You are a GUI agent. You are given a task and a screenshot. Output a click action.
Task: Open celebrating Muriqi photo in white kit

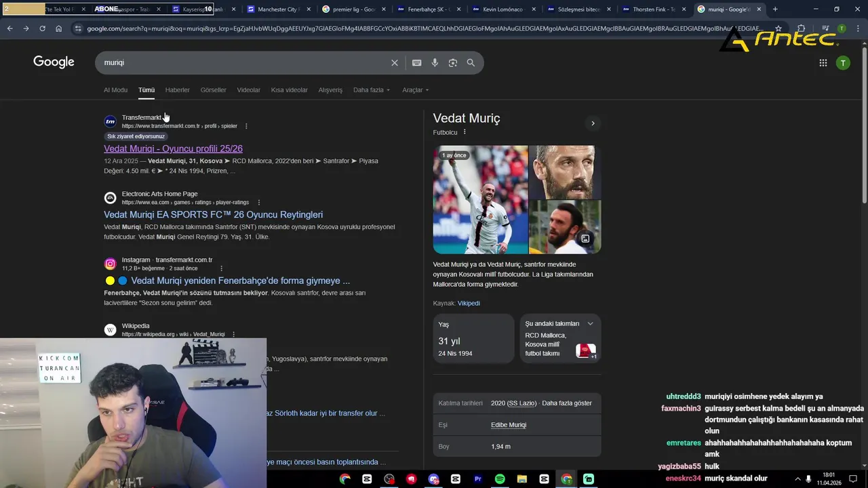tap(480, 199)
